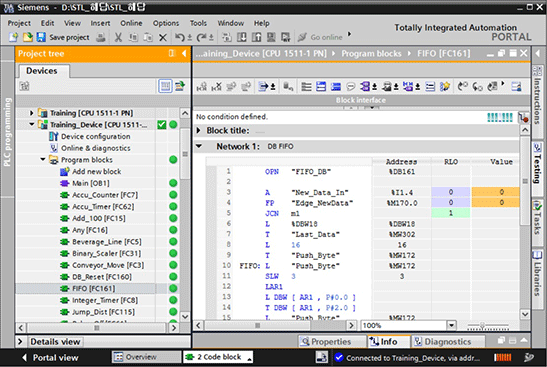The width and height of the screenshot is (547, 367).
Task: Click Add new block in Program blocks
Action: pyautogui.click(x=96, y=172)
